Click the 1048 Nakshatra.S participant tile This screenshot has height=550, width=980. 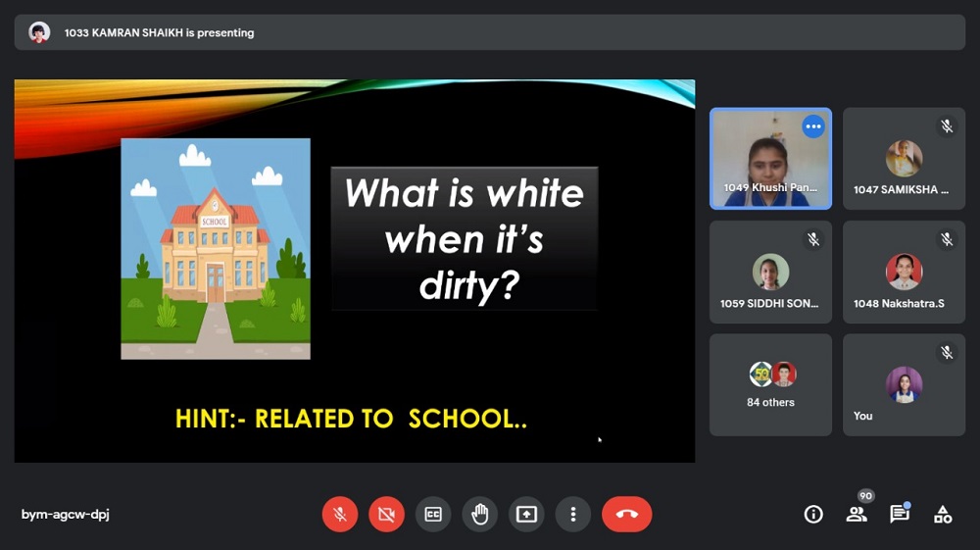pyautogui.click(x=904, y=272)
